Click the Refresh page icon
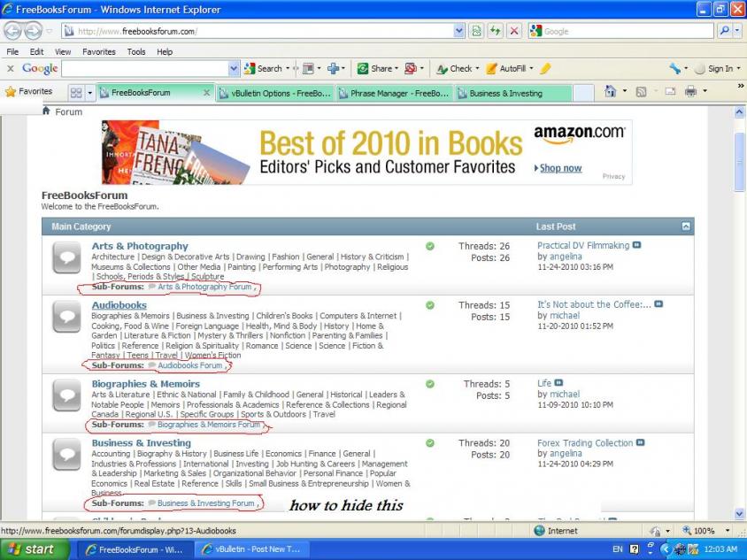Screen dimensions: 747x560 coord(496,32)
